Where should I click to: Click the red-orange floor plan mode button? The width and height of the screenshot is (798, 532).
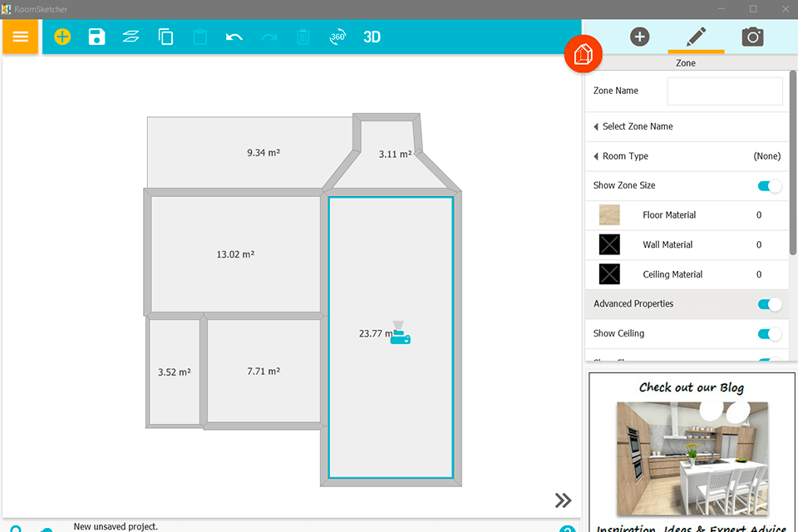click(x=584, y=54)
